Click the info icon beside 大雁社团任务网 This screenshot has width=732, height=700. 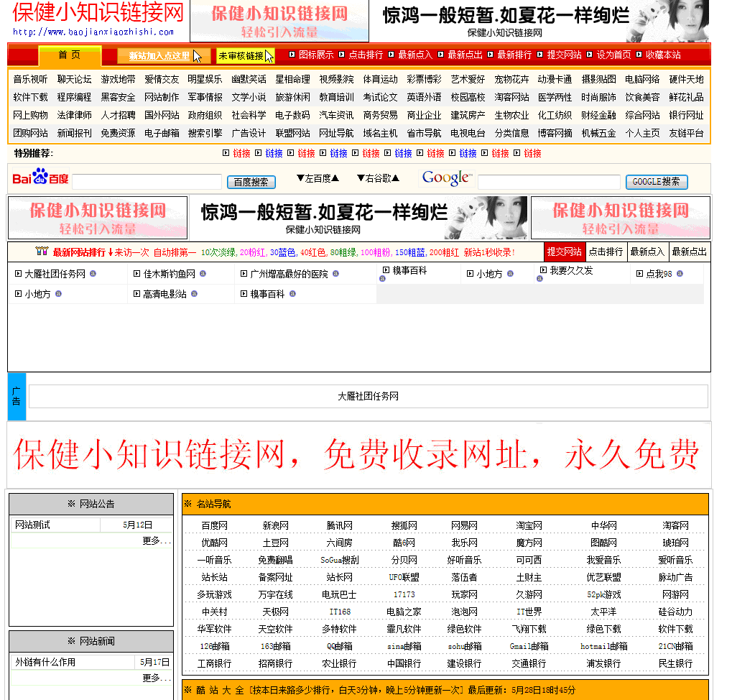point(93,274)
